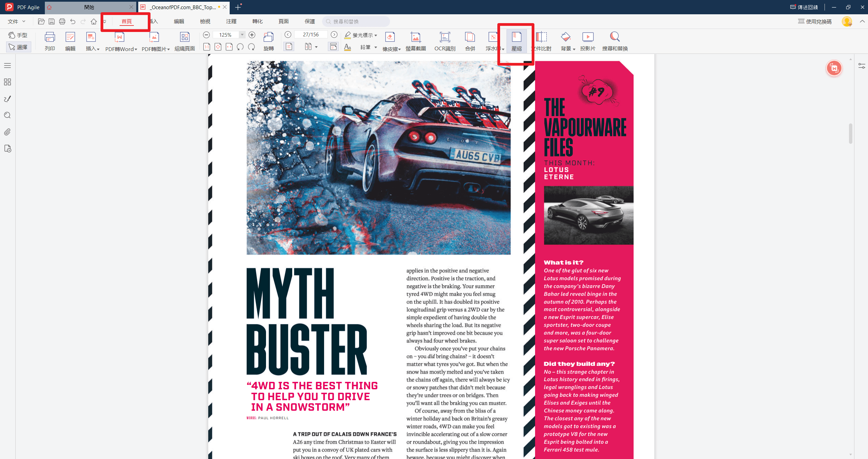Open the 合併 merge tool
The width and height of the screenshot is (868, 459).
(x=470, y=41)
